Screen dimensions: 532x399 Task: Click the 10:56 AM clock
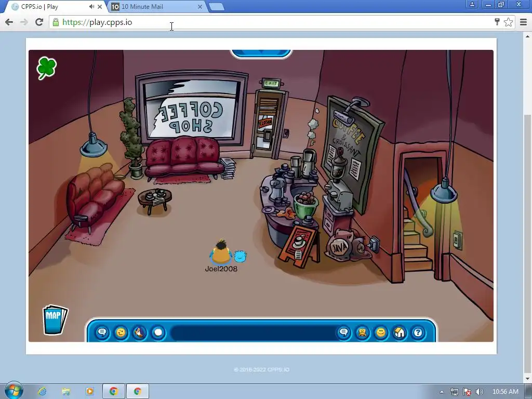pos(505,392)
